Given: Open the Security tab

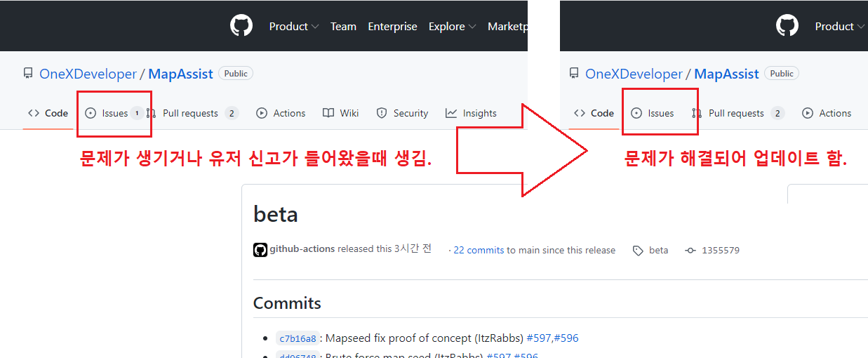Looking at the screenshot, I should [x=402, y=113].
